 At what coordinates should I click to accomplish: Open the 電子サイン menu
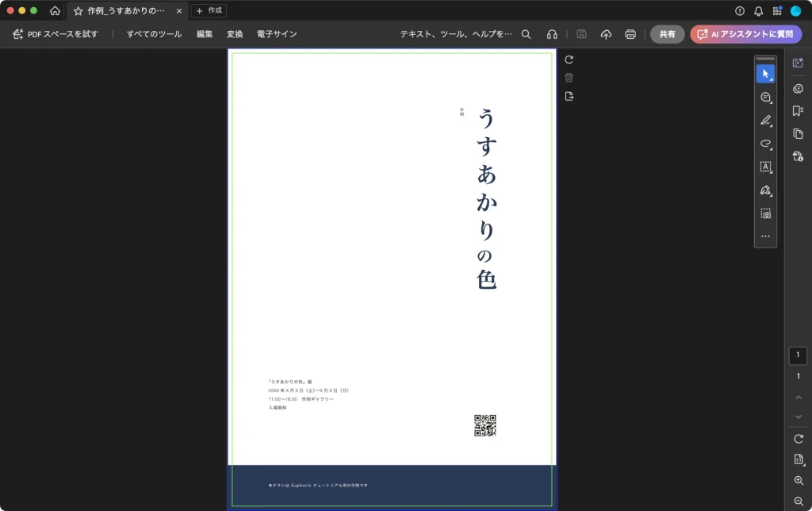pyautogui.click(x=277, y=34)
